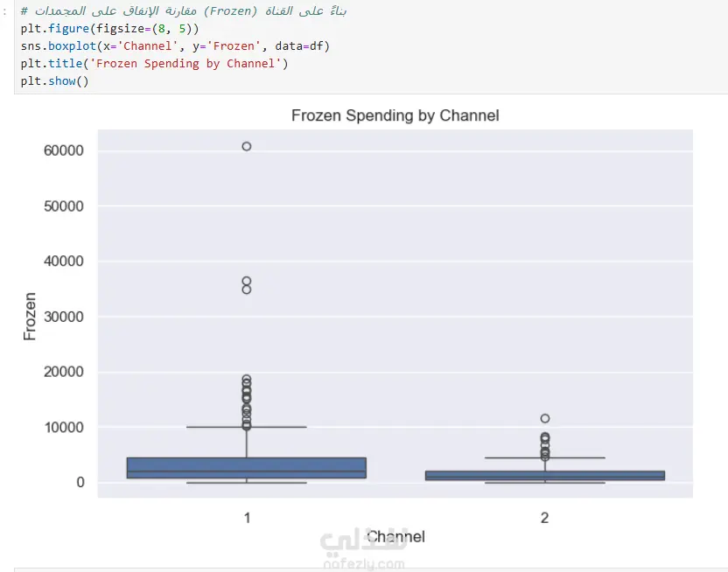The image size is (728, 572).
Task: Select the Channel 1 blue box
Action: click(x=246, y=467)
